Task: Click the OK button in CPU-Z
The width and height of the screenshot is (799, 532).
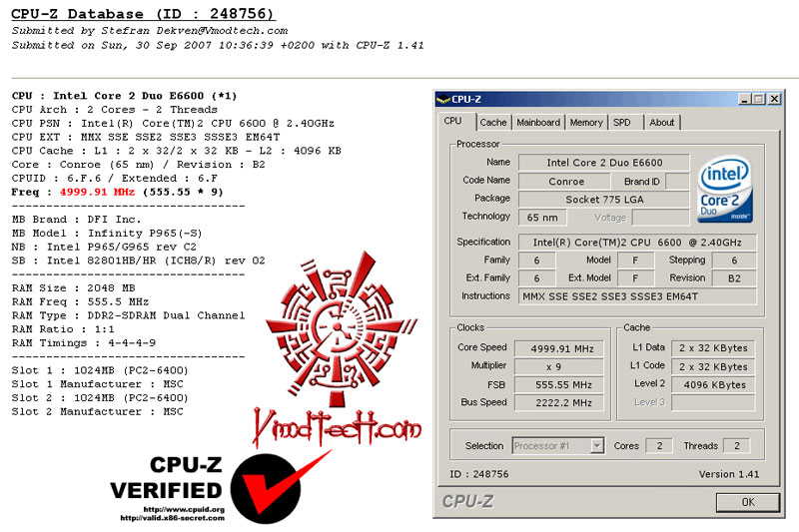Action: pos(747,502)
